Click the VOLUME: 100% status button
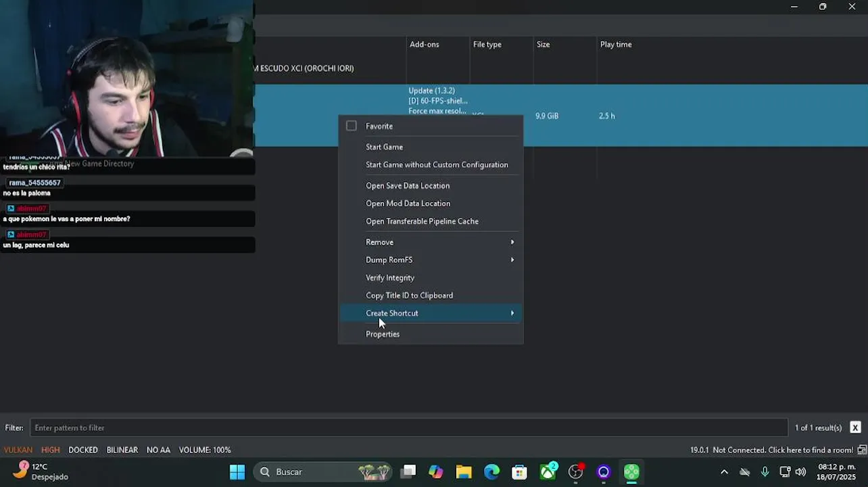This screenshot has width=868, height=487. (x=205, y=450)
